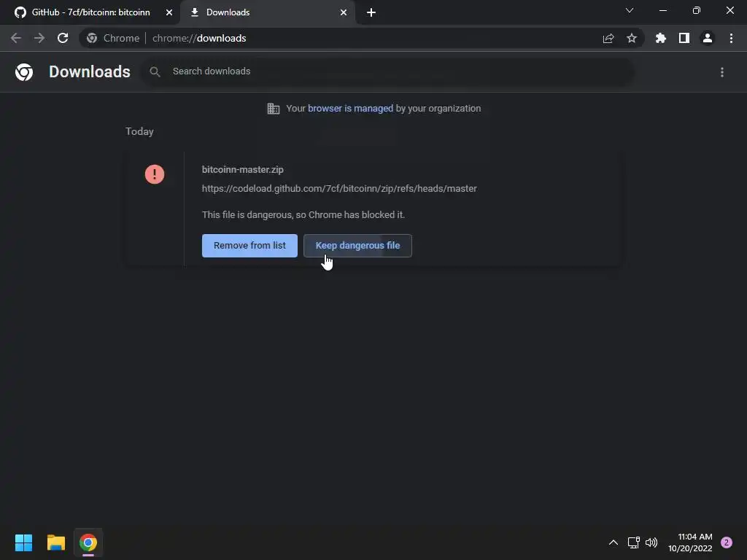747x560 pixels.
Task: Open the side panel icon
Action: pyautogui.click(x=684, y=38)
